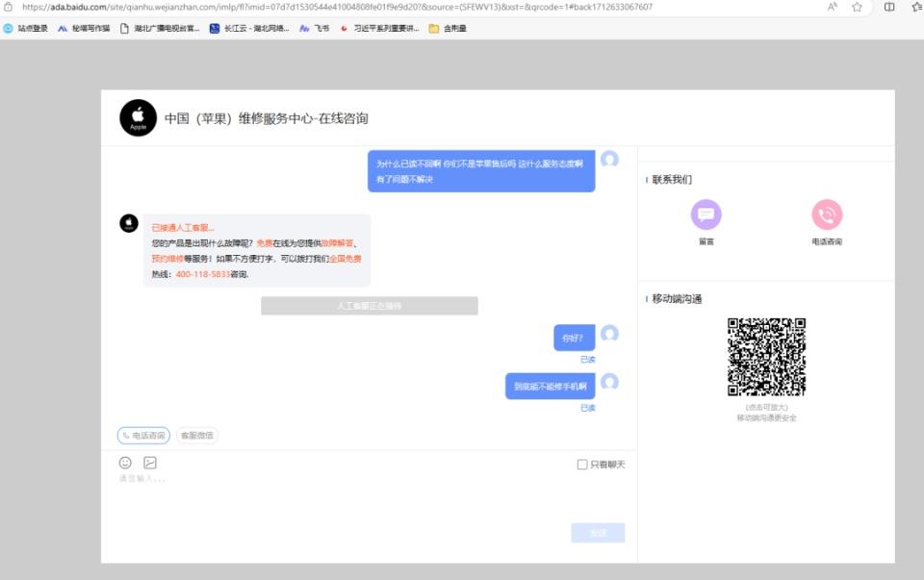Click the favorite star icon in address bar

pyautogui.click(x=857, y=7)
